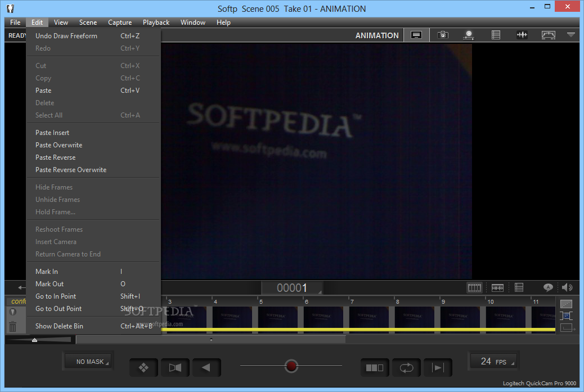Select frame 10 thumbnail in timeline
Image resolution: width=584 pixels, height=392 pixels.
505,317
